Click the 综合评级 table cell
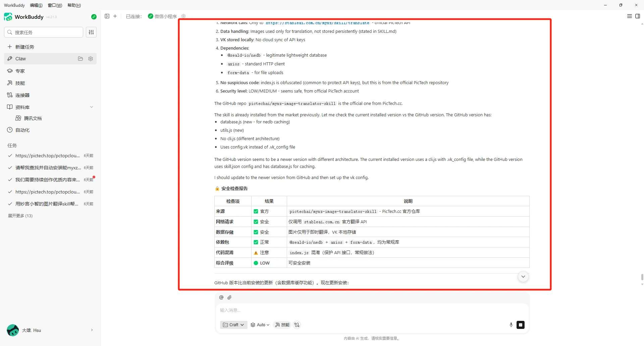This screenshot has width=644, height=346. [233, 263]
